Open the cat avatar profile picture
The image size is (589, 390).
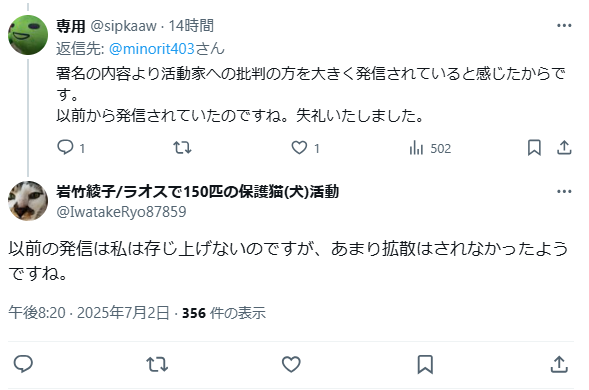pos(28,201)
